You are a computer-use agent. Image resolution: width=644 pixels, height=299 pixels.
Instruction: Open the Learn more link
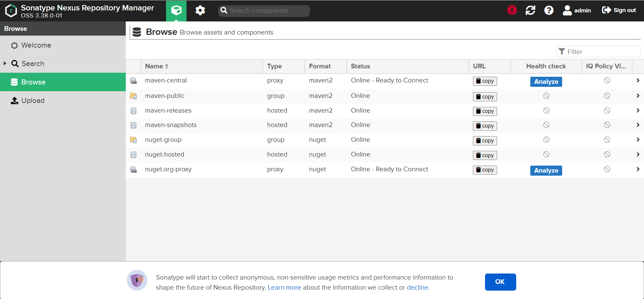(x=284, y=288)
